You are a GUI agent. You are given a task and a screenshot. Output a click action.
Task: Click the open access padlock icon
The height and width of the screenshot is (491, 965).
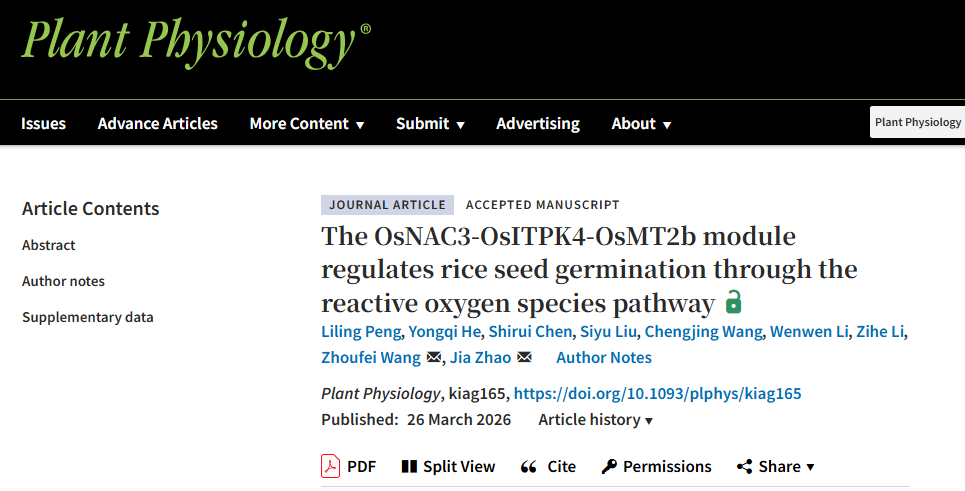734,301
